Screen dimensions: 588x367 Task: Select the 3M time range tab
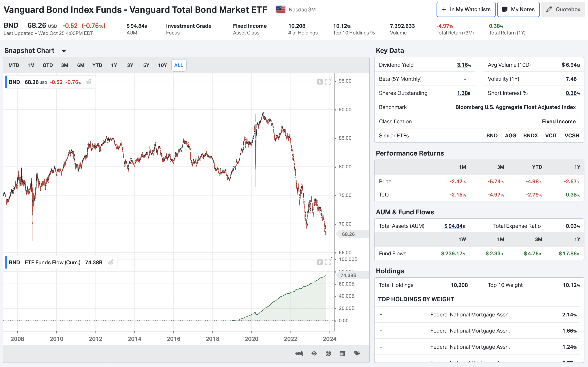[x=65, y=65]
